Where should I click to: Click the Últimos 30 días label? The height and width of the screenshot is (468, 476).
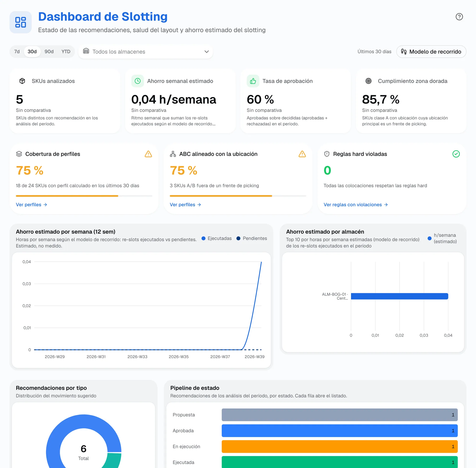click(374, 52)
